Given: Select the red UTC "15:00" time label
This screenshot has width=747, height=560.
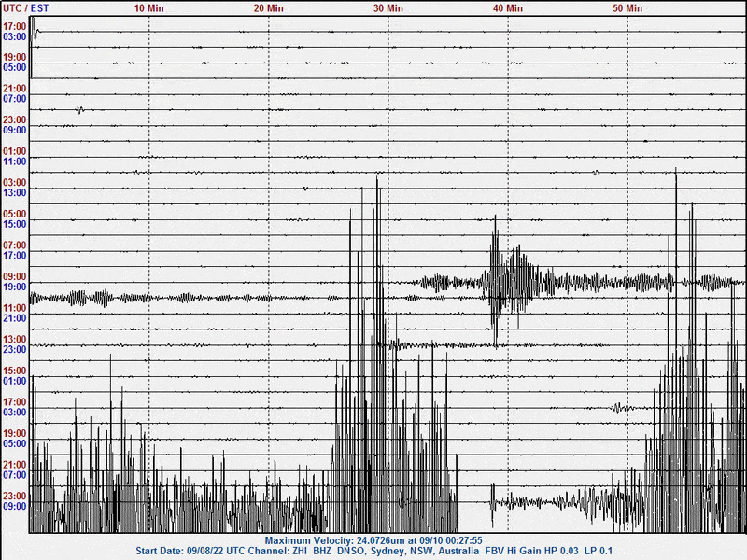Looking at the screenshot, I should [14, 371].
